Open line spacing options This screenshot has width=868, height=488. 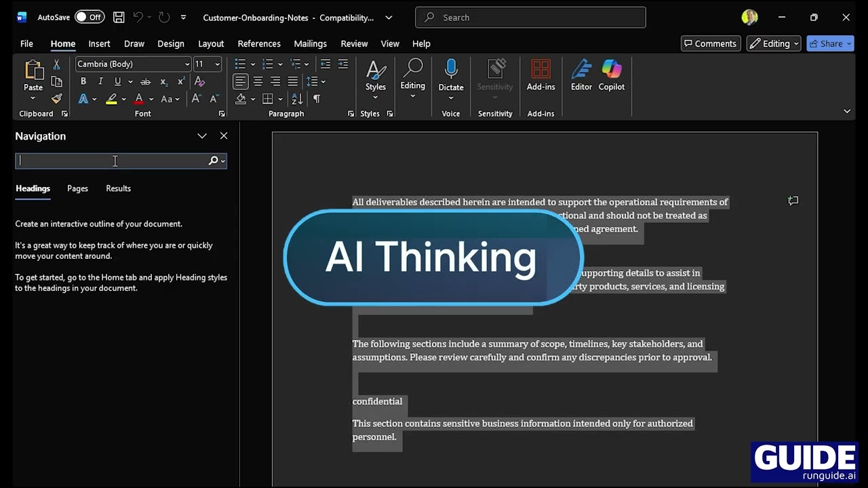point(315,81)
